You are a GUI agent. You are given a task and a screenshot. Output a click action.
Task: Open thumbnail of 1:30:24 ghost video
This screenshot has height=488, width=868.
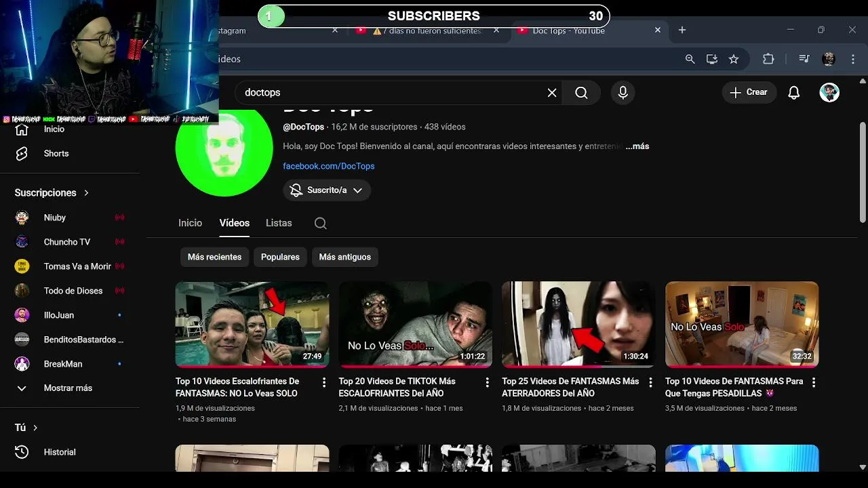coord(578,325)
